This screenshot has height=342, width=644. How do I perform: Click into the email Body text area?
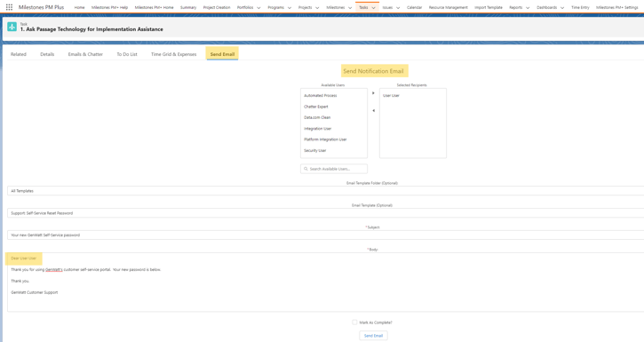[325, 282]
